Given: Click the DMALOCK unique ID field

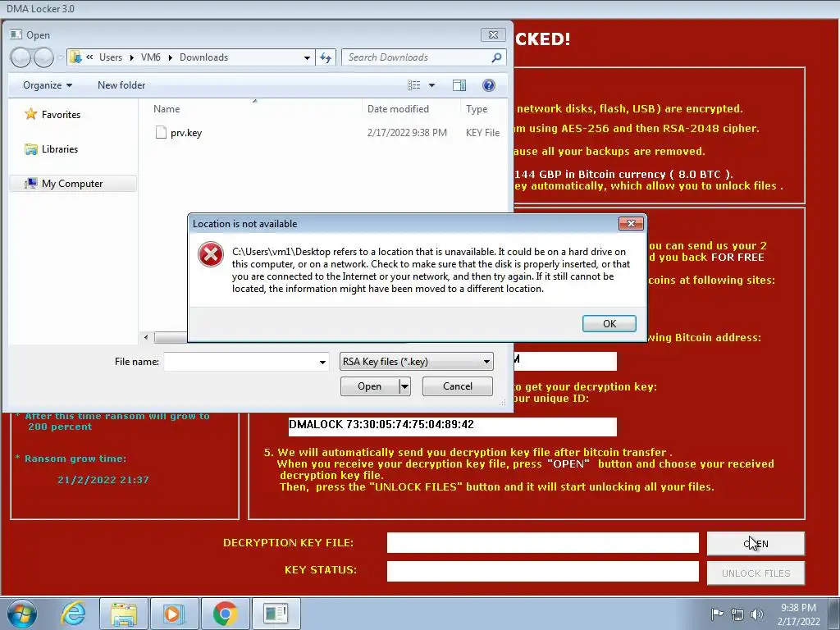Looking at the screenshot, I should (453, 427).
